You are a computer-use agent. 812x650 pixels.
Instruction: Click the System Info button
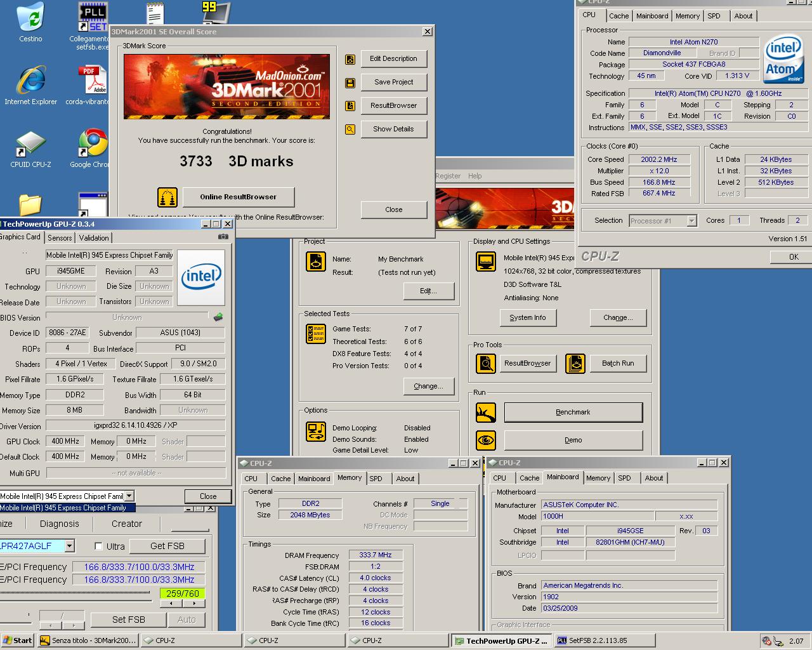tap(528, 317)
